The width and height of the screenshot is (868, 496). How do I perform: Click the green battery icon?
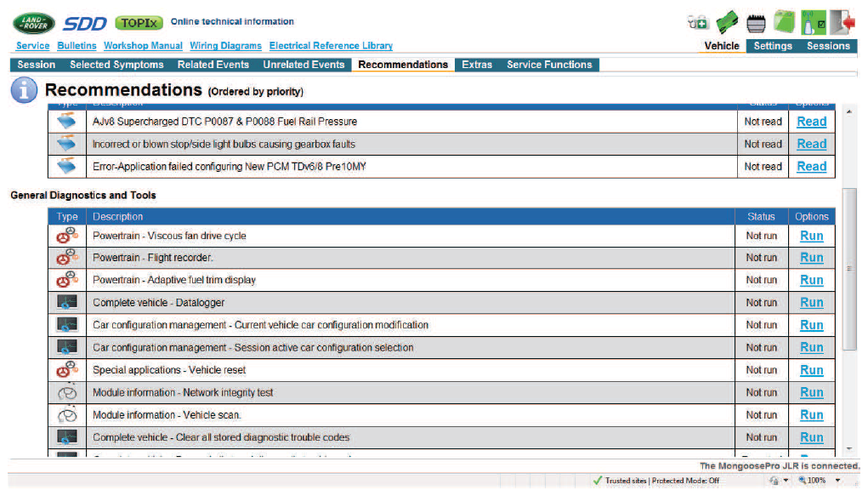point(784,23)
